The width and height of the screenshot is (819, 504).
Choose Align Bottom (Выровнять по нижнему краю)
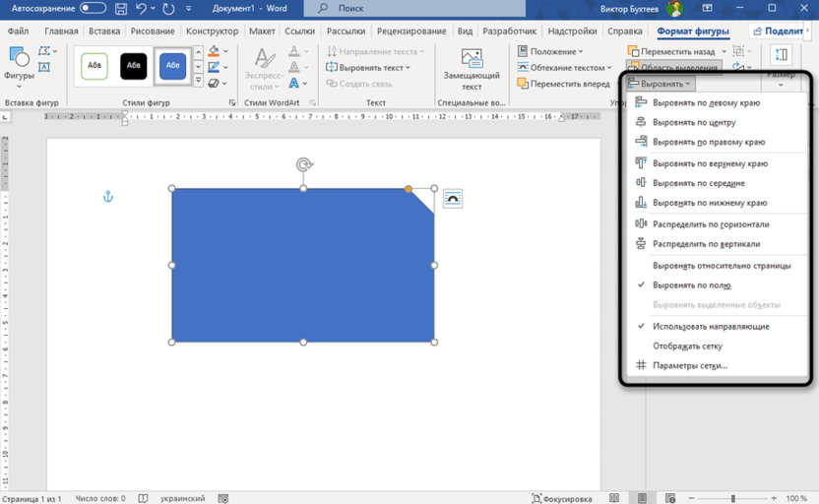coord(709,203)
